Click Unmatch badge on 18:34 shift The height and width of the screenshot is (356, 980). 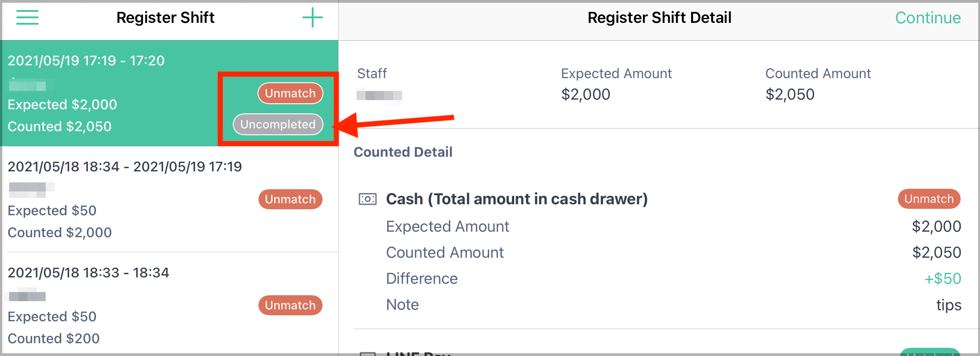pyautogui.click(x=290, y=199)
